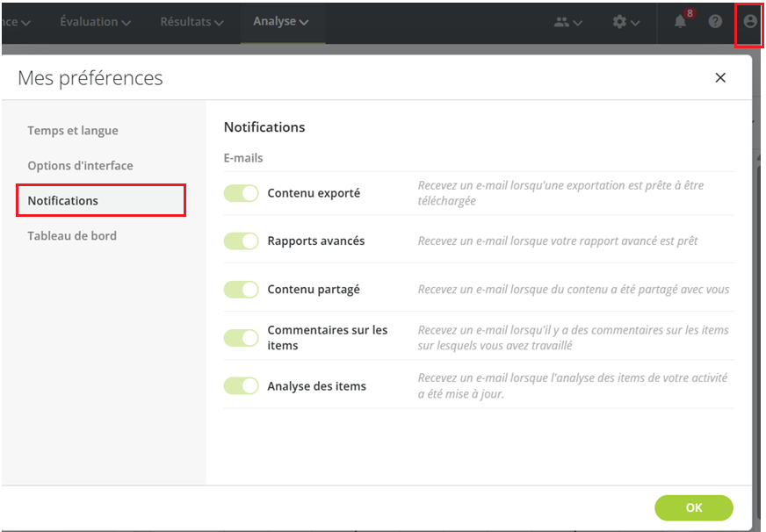
Task: Click the Analyse des items label
Action: tap(316, 386)
